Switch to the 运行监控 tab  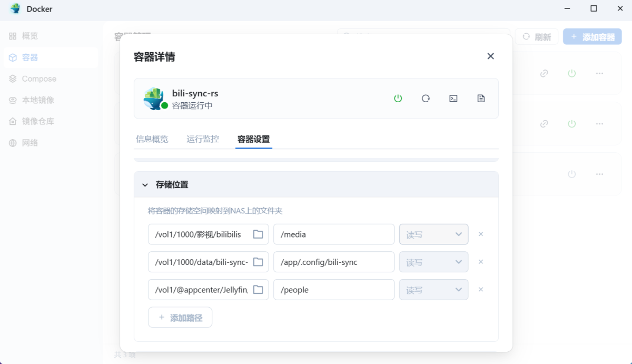tap(203, 139)
